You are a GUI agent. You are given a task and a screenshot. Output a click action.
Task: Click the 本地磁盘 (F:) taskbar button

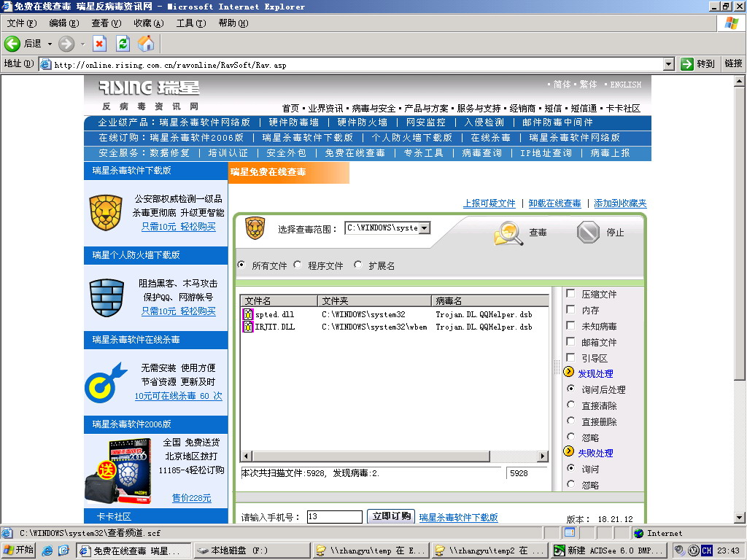coord(252,551)
